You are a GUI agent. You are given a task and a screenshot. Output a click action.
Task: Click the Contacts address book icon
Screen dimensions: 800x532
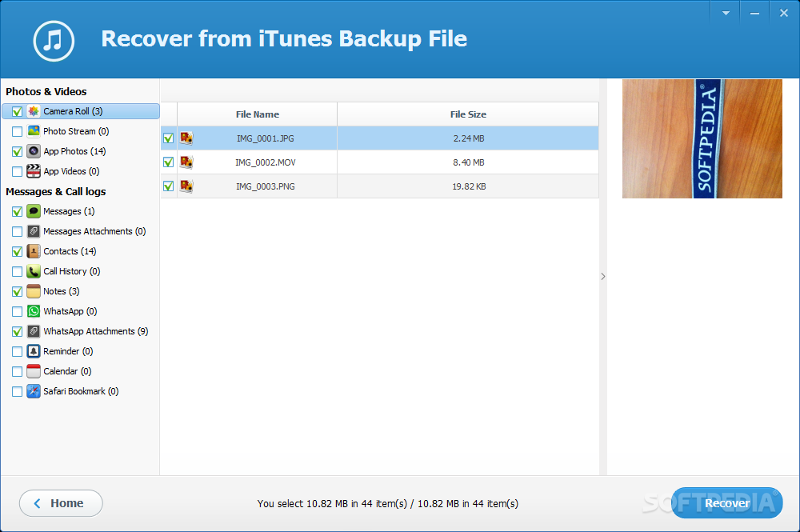33,251
